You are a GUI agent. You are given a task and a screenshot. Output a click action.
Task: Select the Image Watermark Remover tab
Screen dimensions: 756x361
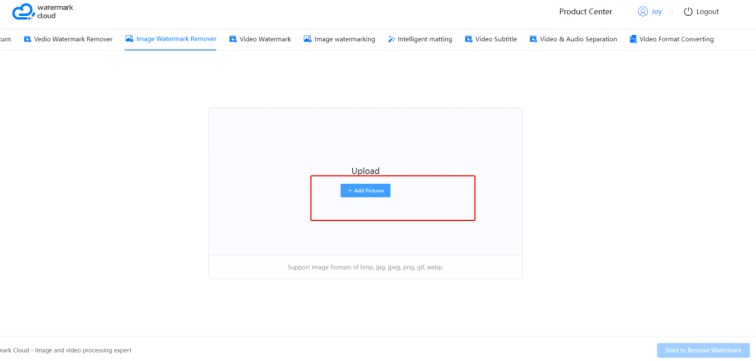(x=171, y=39)
